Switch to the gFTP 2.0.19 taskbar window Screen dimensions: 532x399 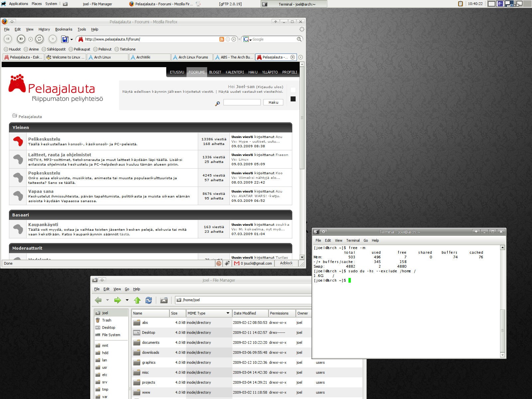(230, 4)
